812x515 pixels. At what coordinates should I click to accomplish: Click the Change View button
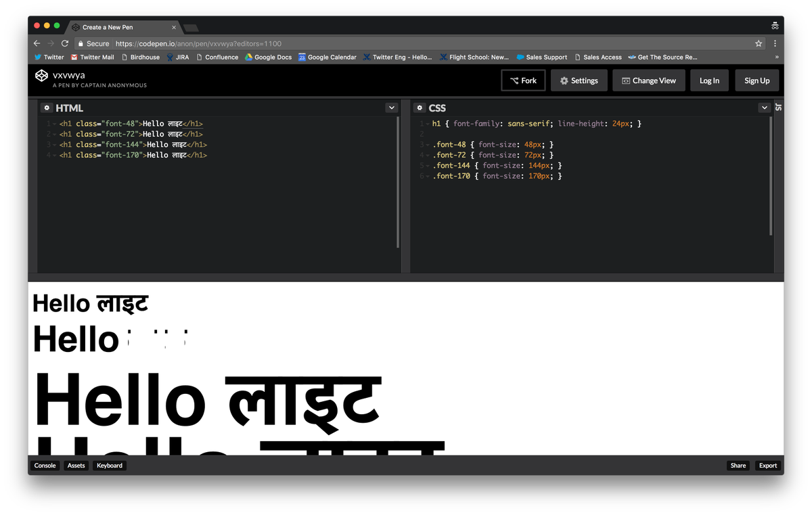[649, 81]
